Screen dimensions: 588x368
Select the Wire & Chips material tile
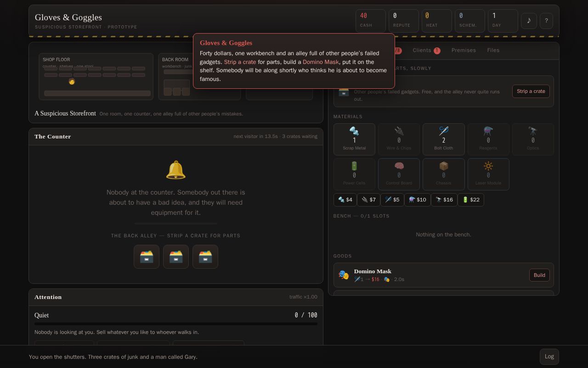pos(399,139)
